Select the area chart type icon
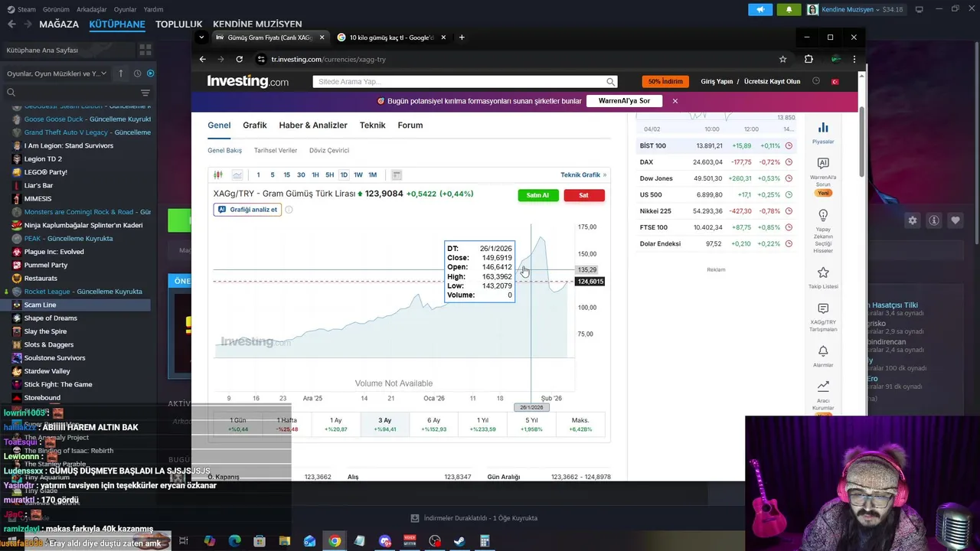This screenshot has height=551, width=980. (237, 175)
